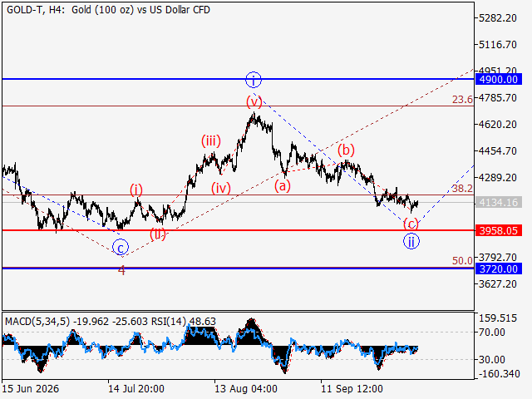
Task: Select the red (ii) wave label
Action: pyautogui.click(x=158, y=234)
